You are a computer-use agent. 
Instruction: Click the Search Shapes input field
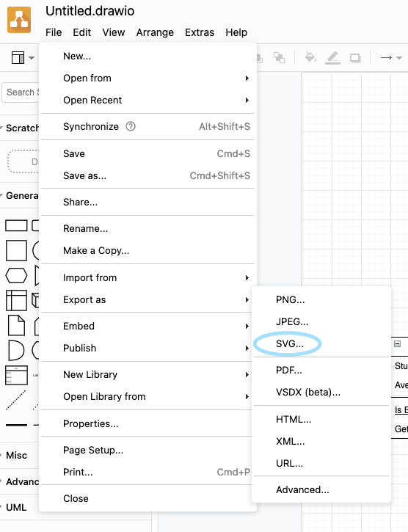pos(21,92)
